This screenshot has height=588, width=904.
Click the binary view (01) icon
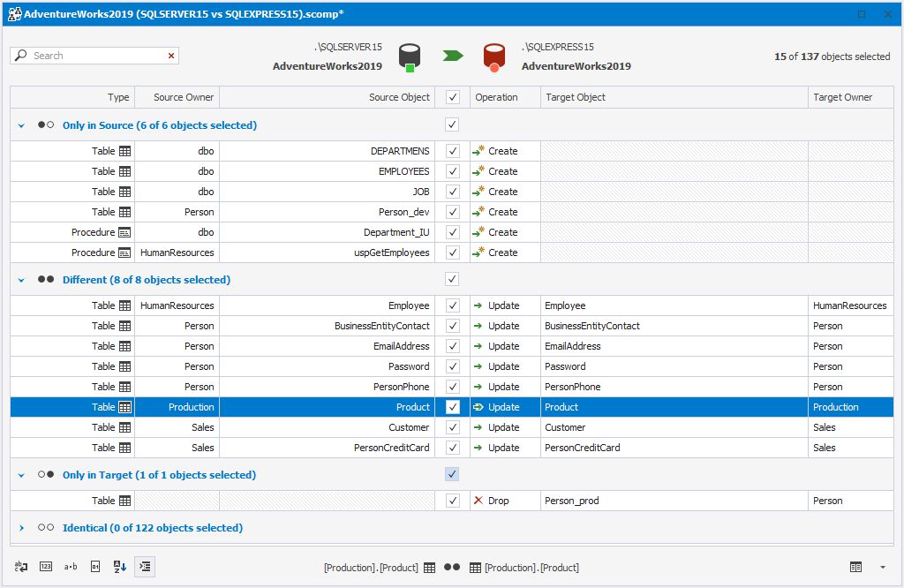pyautogui.click(x=95, y=567)
